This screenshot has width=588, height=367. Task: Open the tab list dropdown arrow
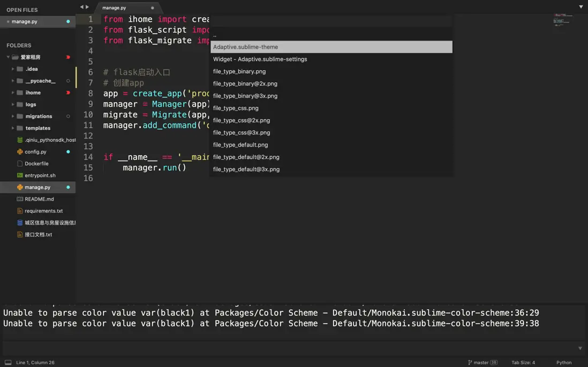tap(581, 7)
